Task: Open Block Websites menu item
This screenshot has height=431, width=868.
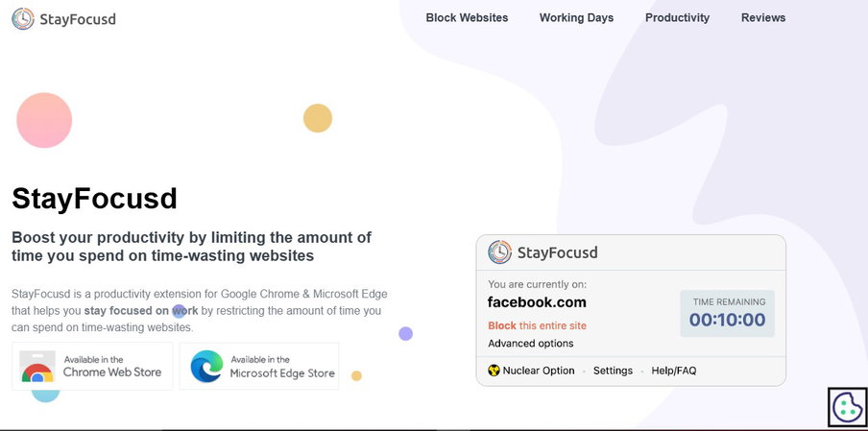Action: (467, 17)
